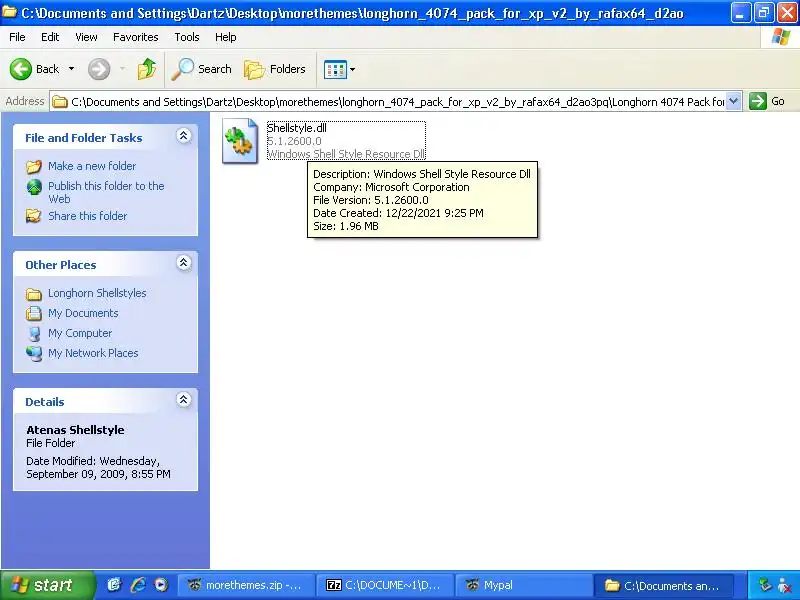Open My Computer link
Image resolution: width=800 pixels, height=600 pixels.
[80, 333]
